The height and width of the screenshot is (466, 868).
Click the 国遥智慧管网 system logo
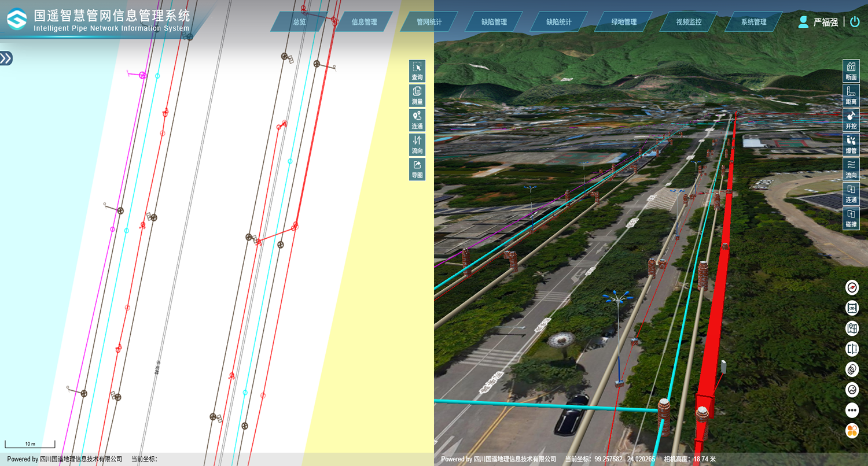point(17,20)
